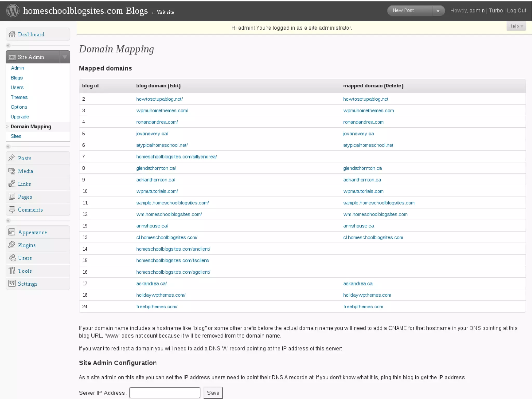This screenshot has width=532, height=399.
Task: Click the Posts pushpin icon
Action: pyautogui.click(x=12, y=158)
